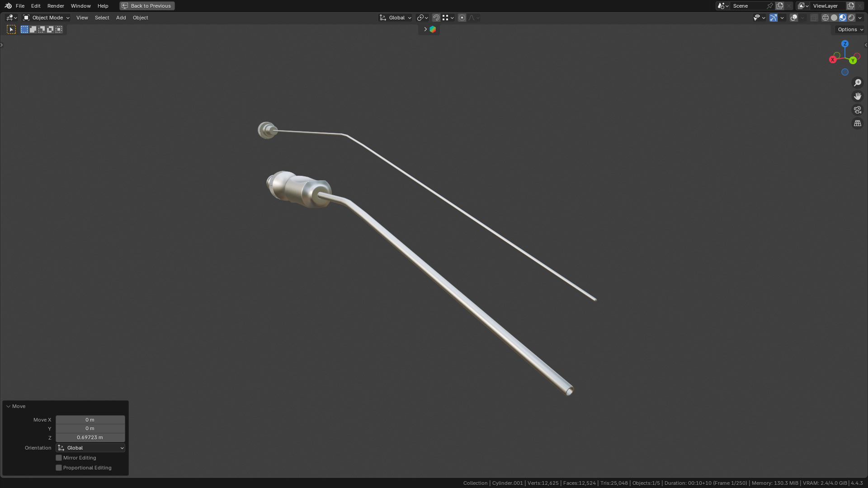
Task: Open the File menu
Action: 20,6
